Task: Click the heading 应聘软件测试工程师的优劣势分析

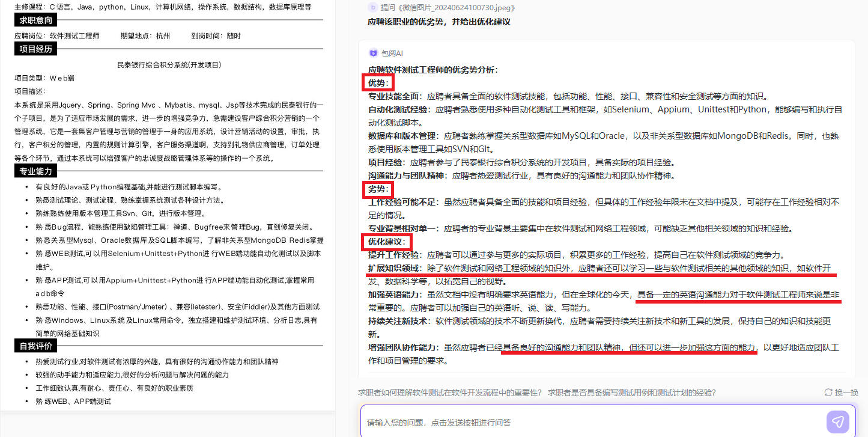Action: click(433, 70)
